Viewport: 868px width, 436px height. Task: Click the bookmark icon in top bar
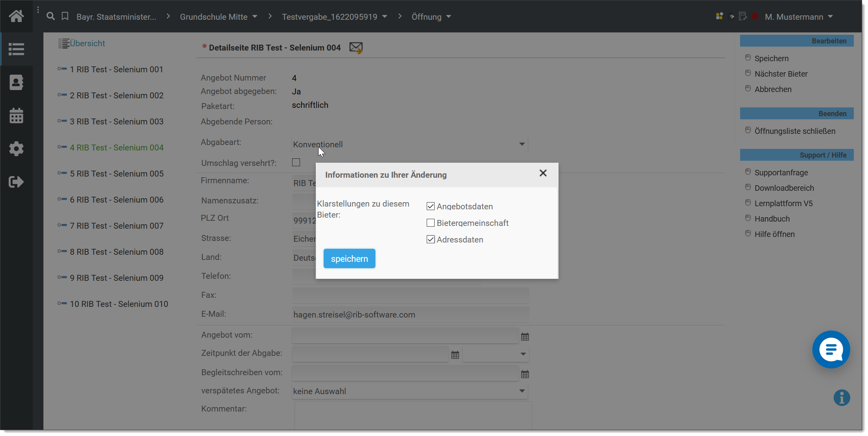click(x=65, y=16)
